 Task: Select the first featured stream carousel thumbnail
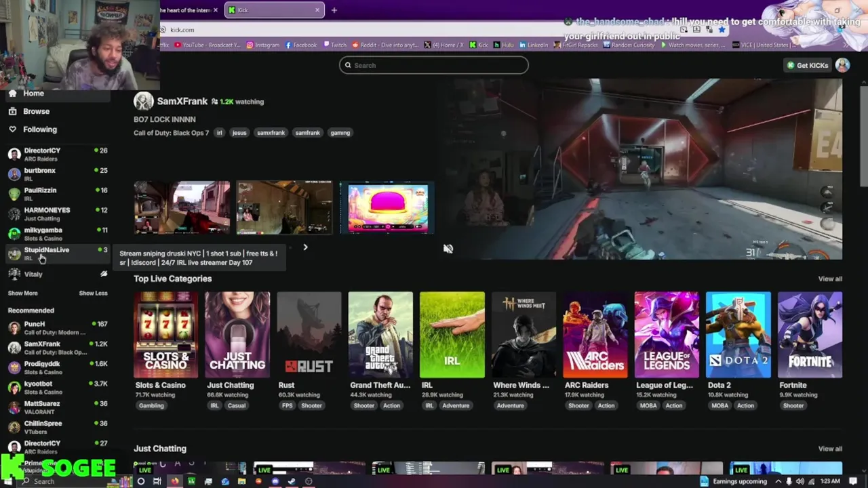pos(182,207)
